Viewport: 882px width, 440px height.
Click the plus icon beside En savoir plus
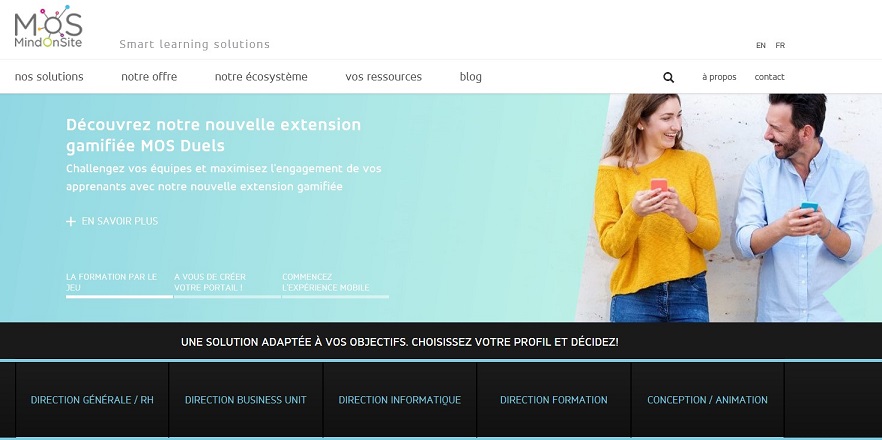click(x=71, y=222)
